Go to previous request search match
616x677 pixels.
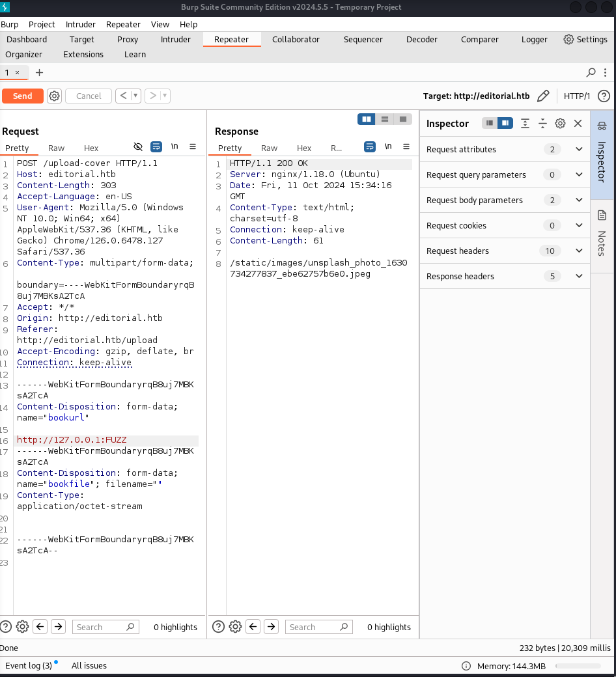click(40, 626)
